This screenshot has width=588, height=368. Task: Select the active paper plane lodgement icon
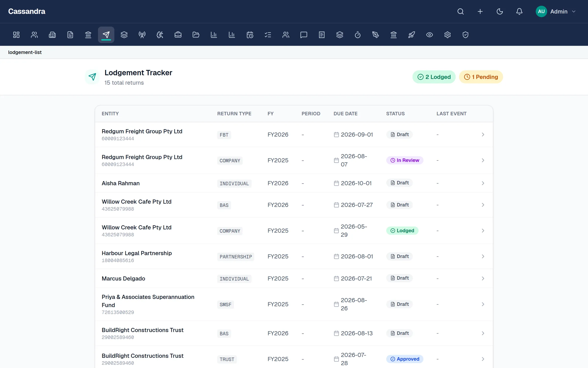coord(106,35)
